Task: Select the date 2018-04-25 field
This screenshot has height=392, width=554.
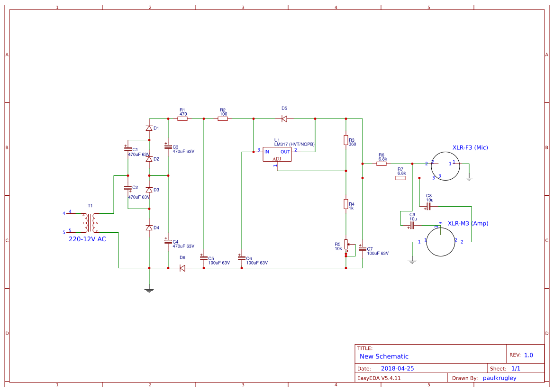Action: [398, 368]
